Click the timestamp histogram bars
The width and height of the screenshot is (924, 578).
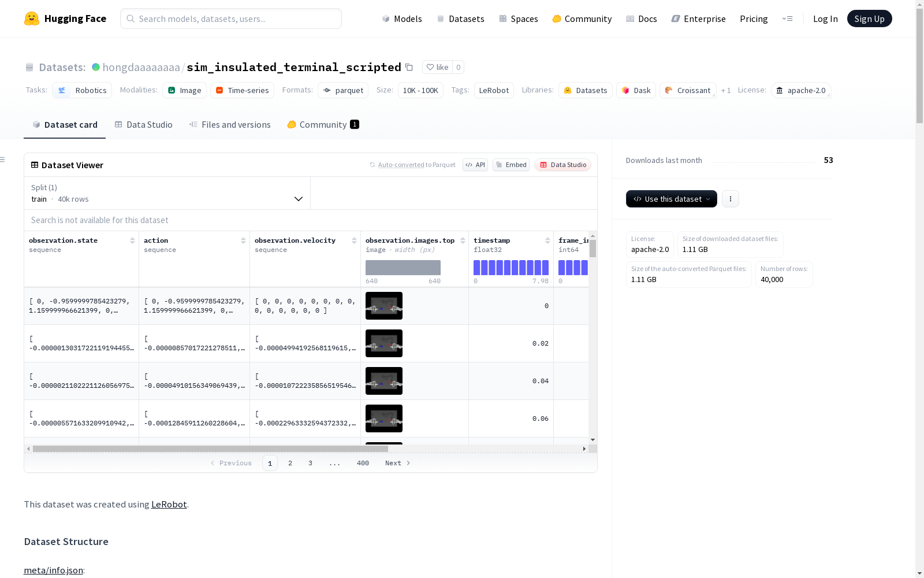(511, 268)
